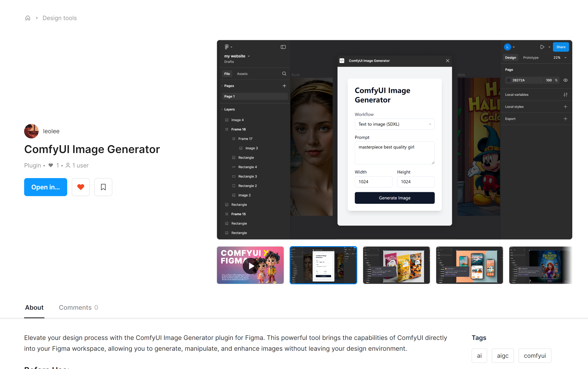
Task: Select the comfyui tag
Action: coord(535,356)
